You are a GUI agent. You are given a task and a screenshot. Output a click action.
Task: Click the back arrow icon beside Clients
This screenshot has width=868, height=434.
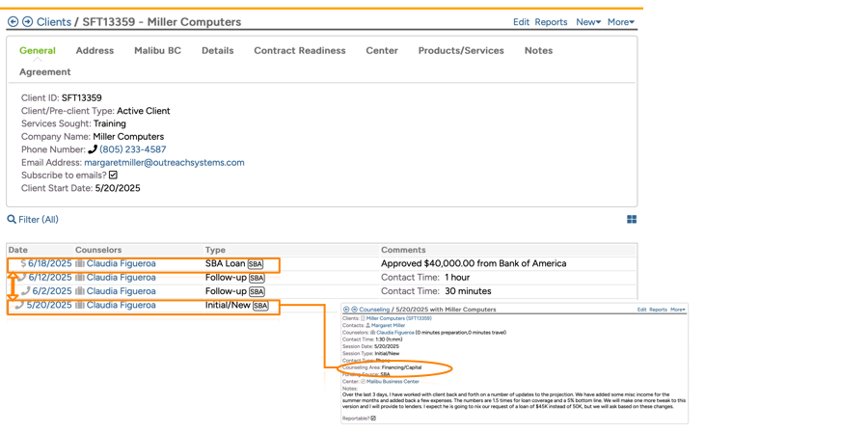tap(13, 22)
